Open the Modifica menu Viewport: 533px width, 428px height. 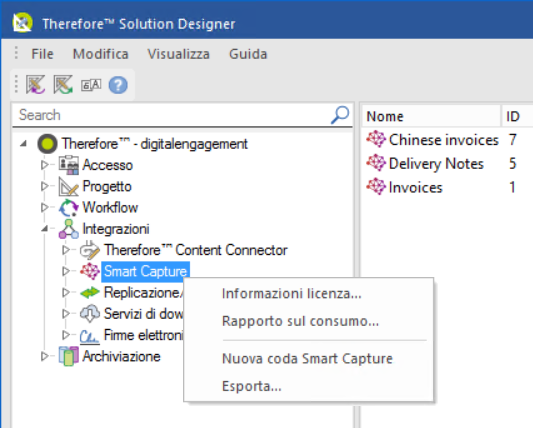click(101, 54)
